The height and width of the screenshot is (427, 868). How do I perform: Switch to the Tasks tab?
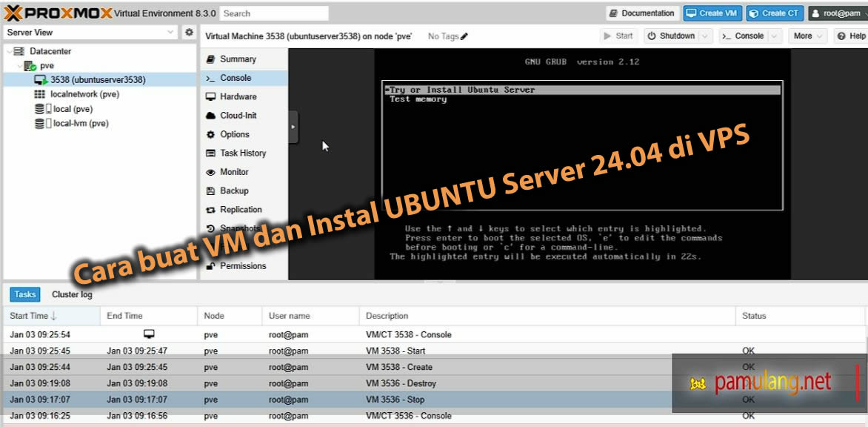point(25,294)
